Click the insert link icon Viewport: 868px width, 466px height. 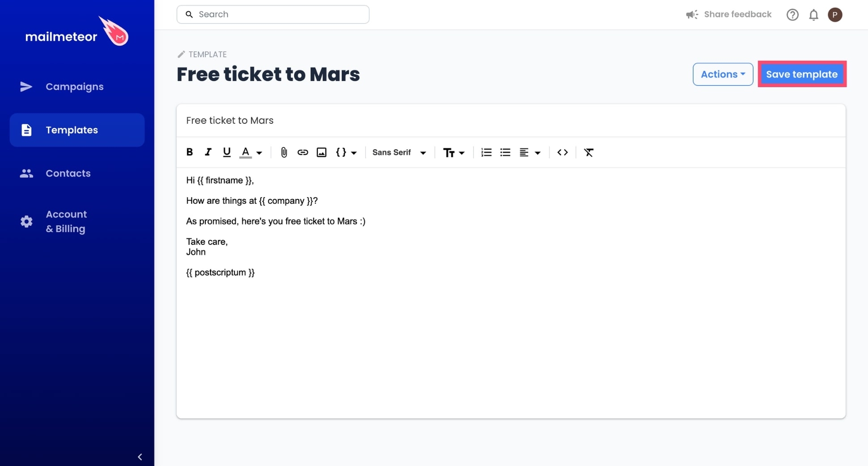[x=303, y=152]
